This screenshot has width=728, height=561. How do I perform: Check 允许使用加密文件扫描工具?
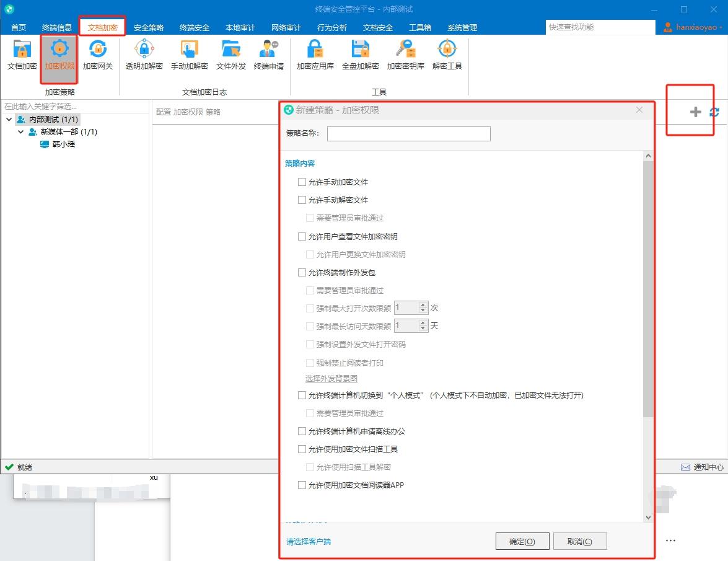pyautogui.click(x=302, y=449)
